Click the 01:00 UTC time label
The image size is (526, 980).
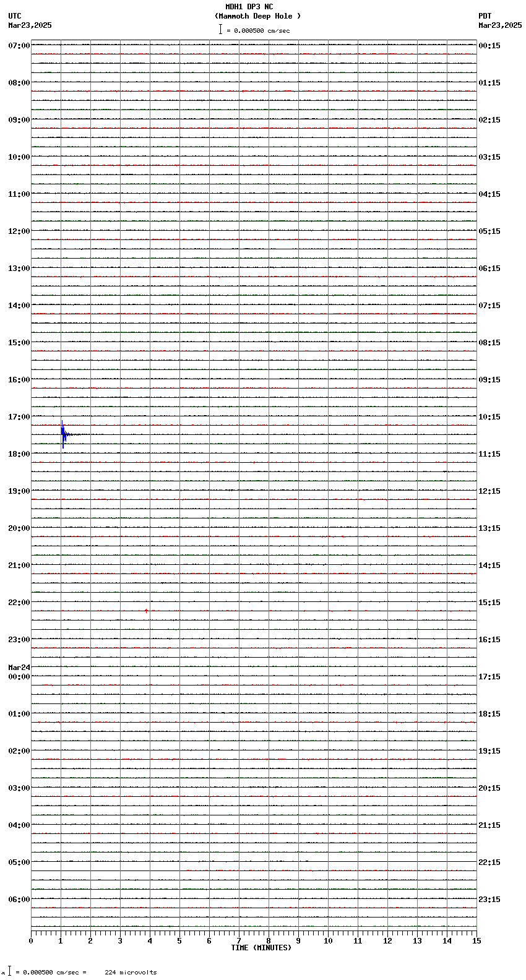[19, 714]
